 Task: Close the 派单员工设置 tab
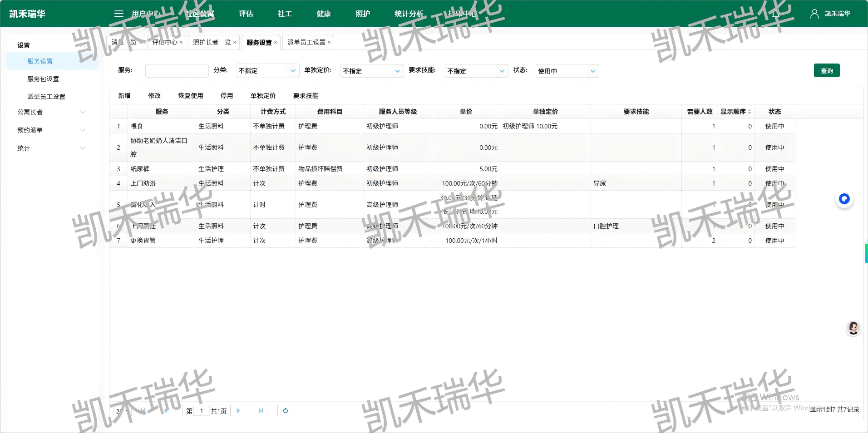click(x=329, y=42)
